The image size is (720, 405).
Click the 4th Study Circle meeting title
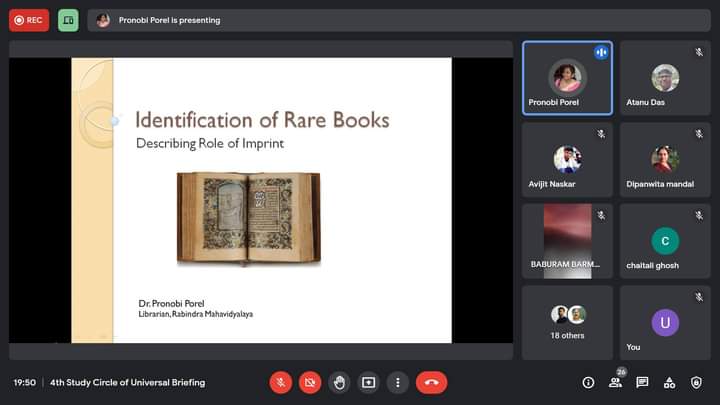pyautogui.click(x=128, y=382)
